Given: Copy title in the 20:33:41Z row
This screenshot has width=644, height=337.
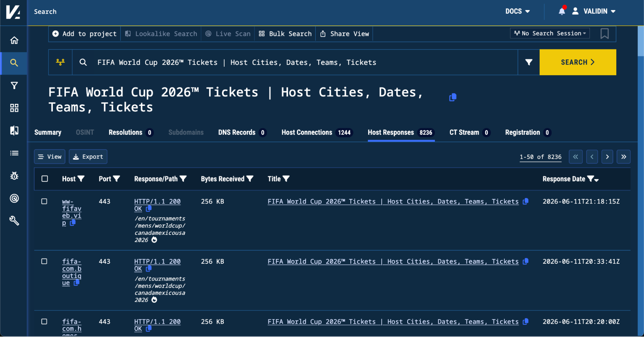Looking at the screenshot, I should coord(525,261).
